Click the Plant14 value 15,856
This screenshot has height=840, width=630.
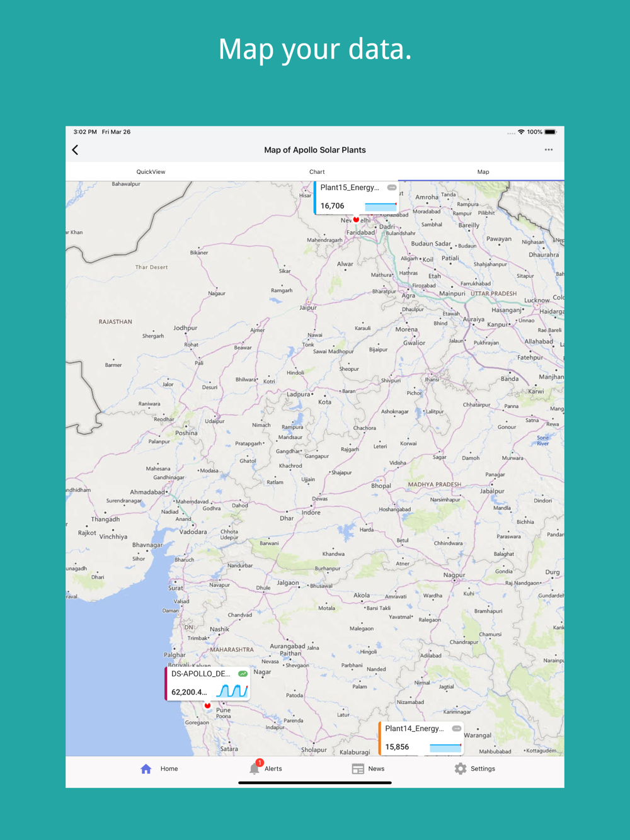[398, 747]
